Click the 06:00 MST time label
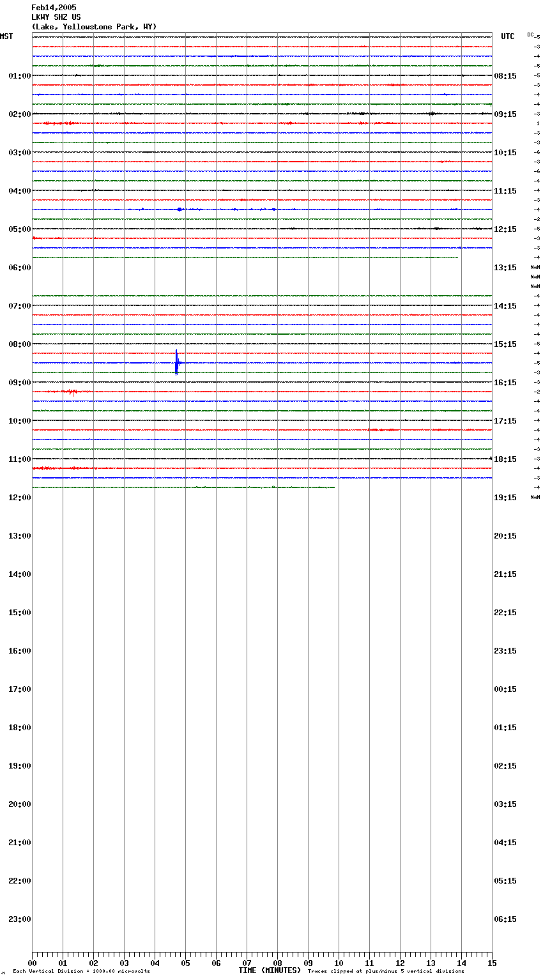 [x=20, y=268]
